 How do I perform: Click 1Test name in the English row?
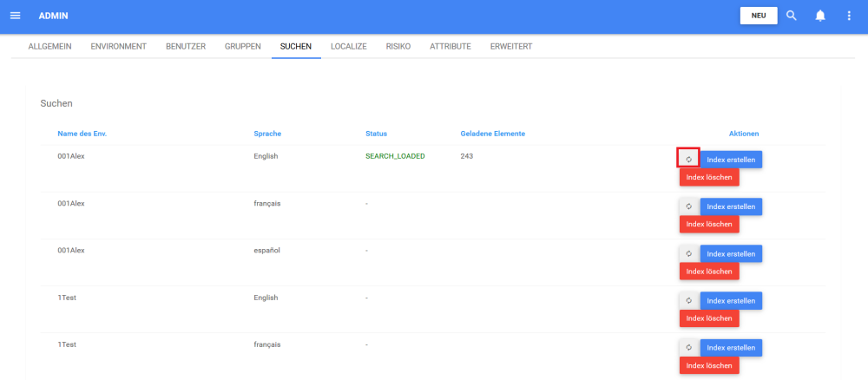coord(67,298)
